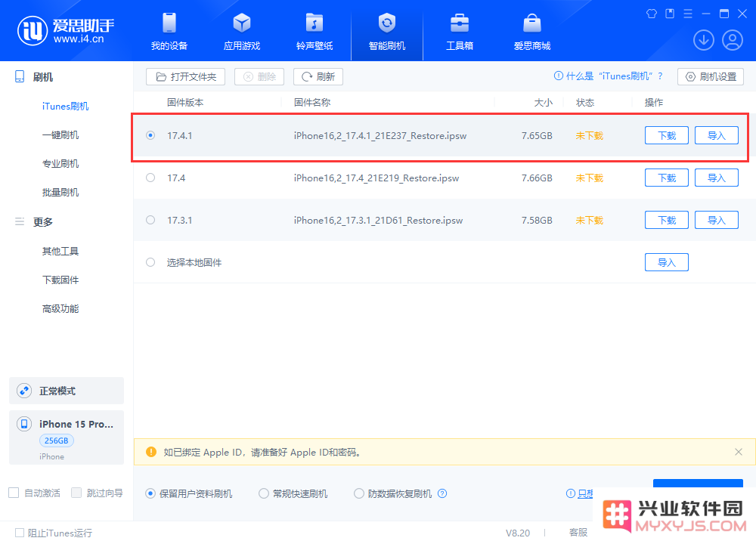The image size is (756, 544).
Task: Click 未下载 status in 17.4.1 row
Action: [x=589, y=136]
